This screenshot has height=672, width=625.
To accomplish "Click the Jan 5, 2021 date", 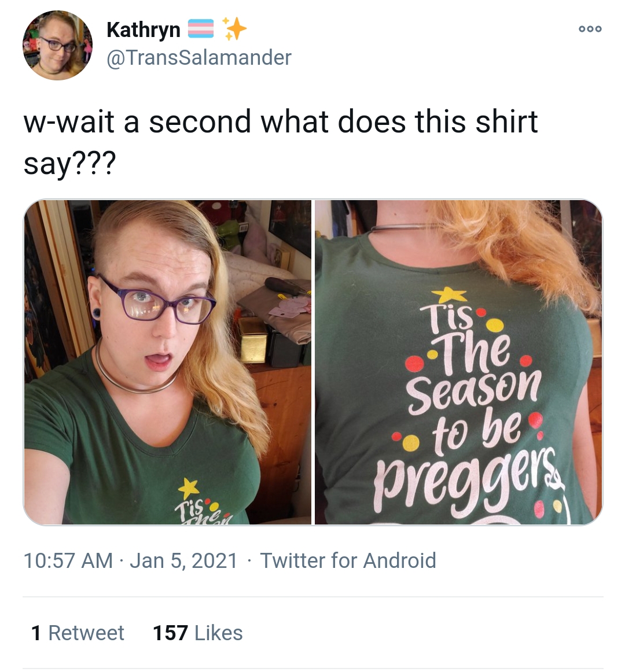I will point(183,560).
